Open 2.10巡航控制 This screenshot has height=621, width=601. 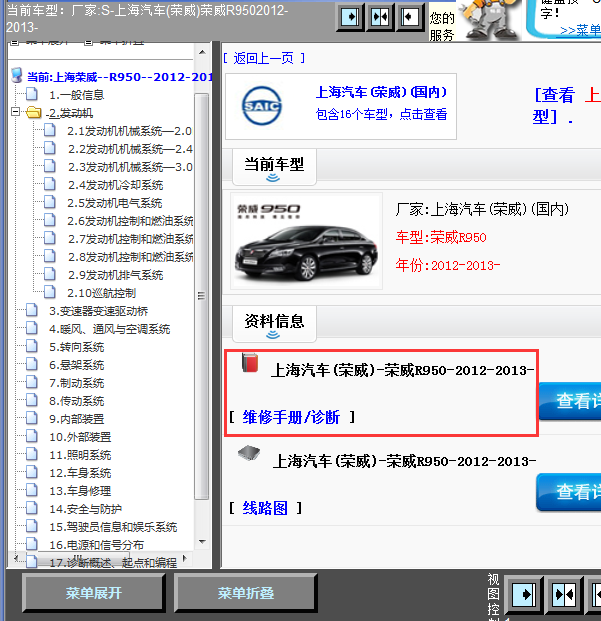pos(101,293)
